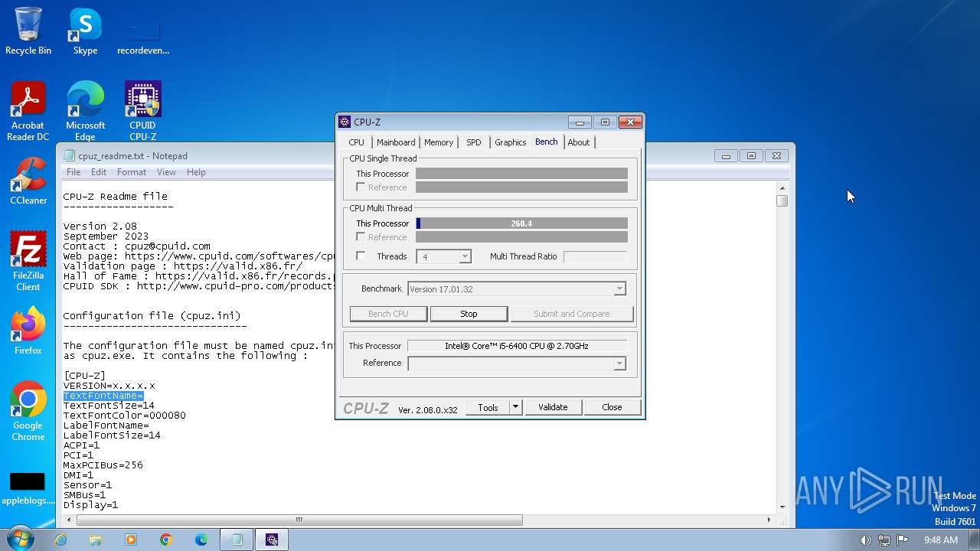Screen dimensions: 980x551
Task: Click Submit and Compare button
Action: point(572,314)
